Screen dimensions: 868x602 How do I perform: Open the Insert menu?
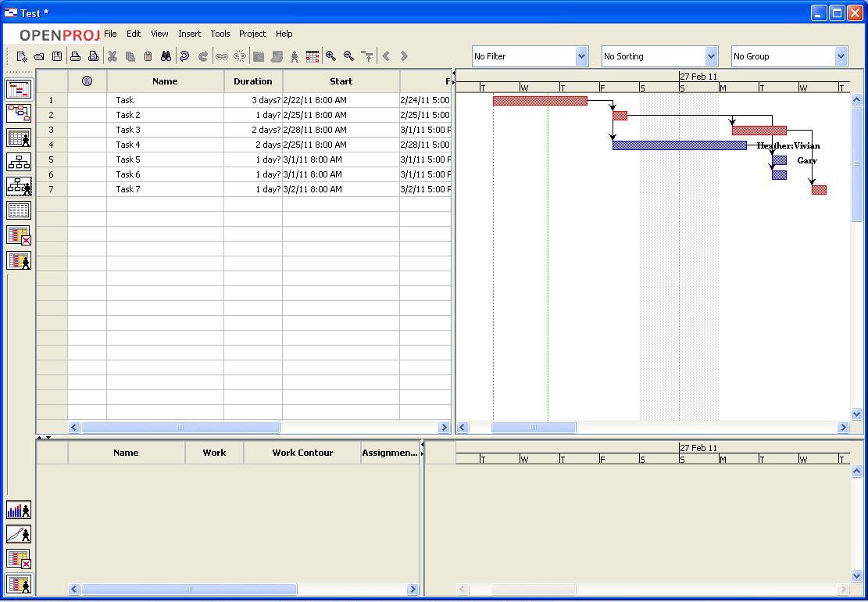pos(189,34)
